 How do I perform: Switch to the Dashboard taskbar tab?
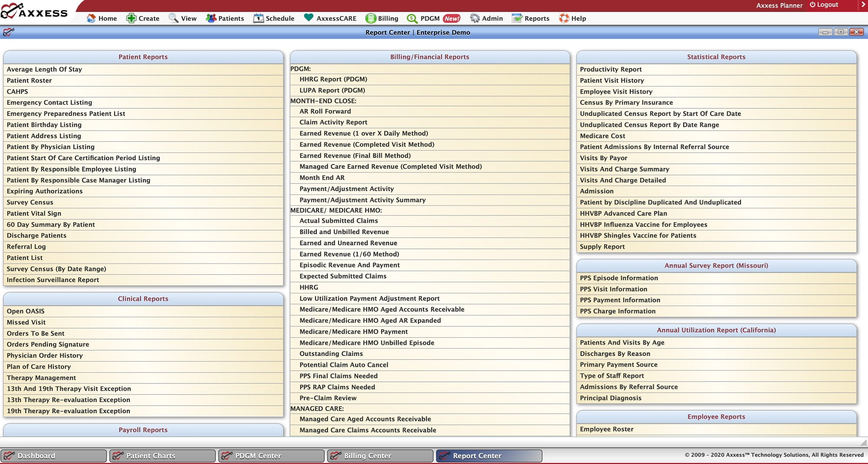53,456
